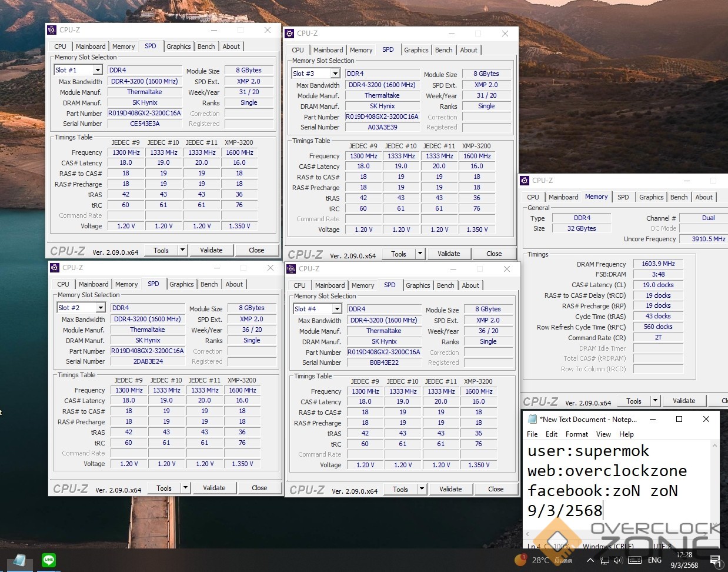The width and height of the screenshot is (728, 572).
Task: Open the volume control in the tray
Action: click(619, 561)
